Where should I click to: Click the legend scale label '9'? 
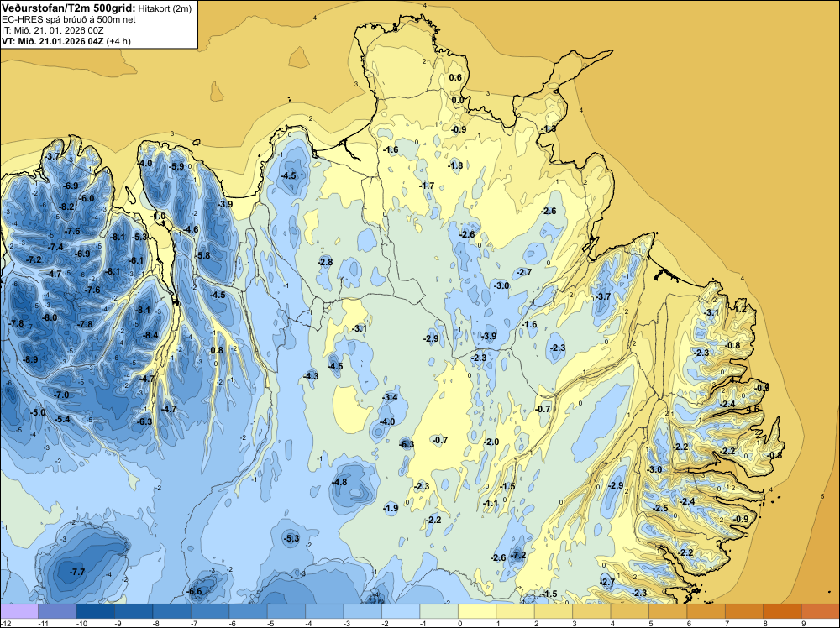tap(803, 623)
